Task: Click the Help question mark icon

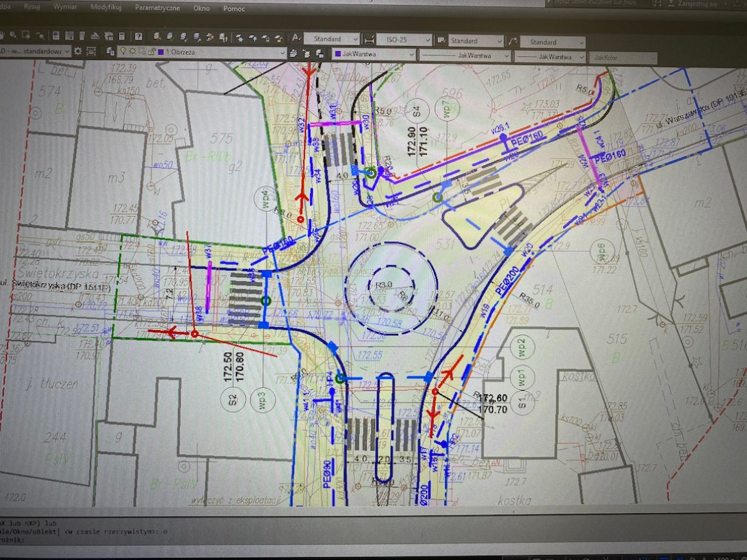Action: 138,37
